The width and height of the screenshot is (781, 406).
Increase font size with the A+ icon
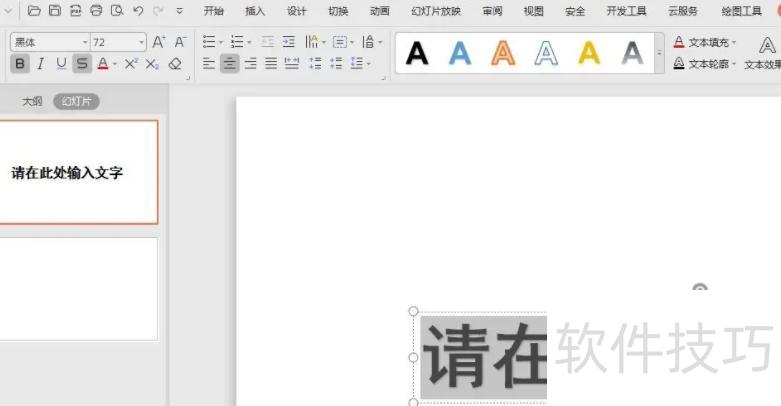coord(159,42)
